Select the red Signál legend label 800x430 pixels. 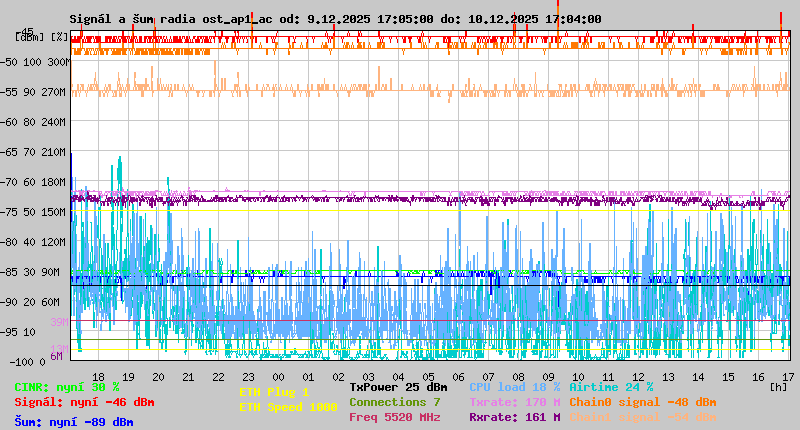(x=84, y=402)
